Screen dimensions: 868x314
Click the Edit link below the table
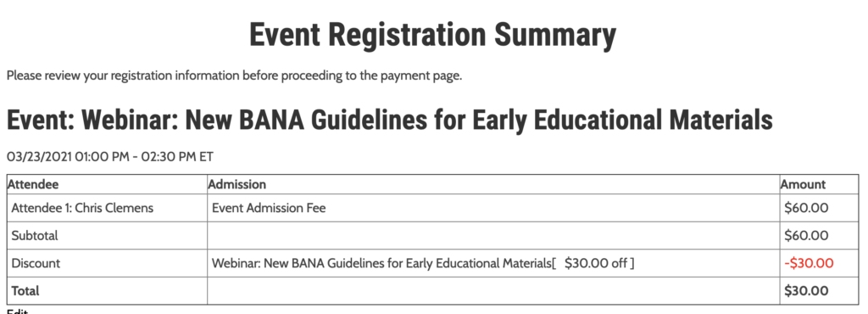pos(17,311)
